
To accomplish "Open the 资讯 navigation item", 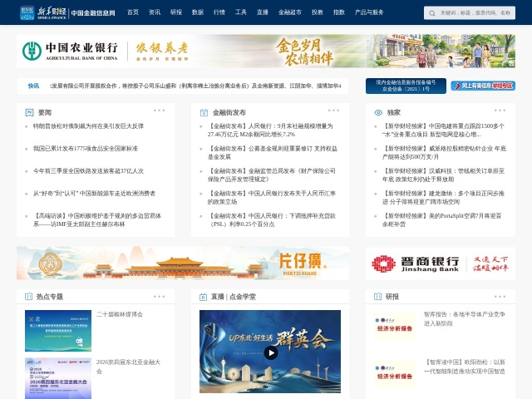I will click(155, 12).
